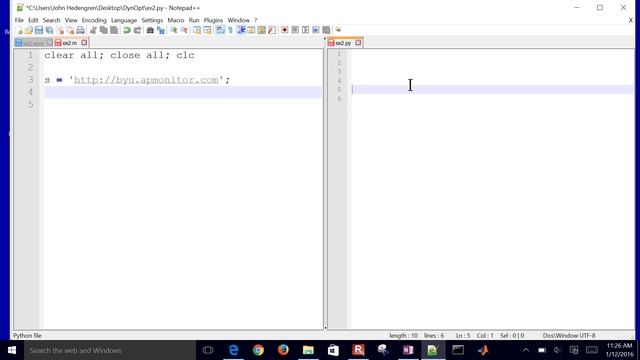
Task: Open the Window menu
Action: (238, 20)
